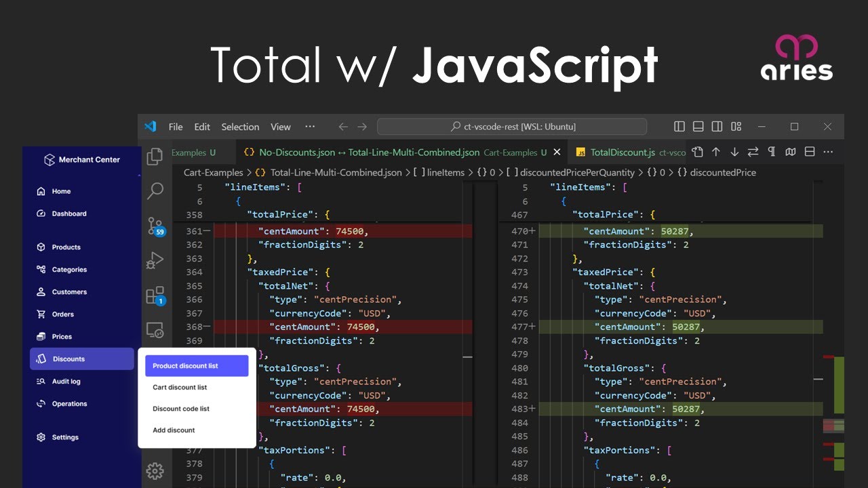Go back in editor navigation history
868x488 pixels.
click(343, 127)
